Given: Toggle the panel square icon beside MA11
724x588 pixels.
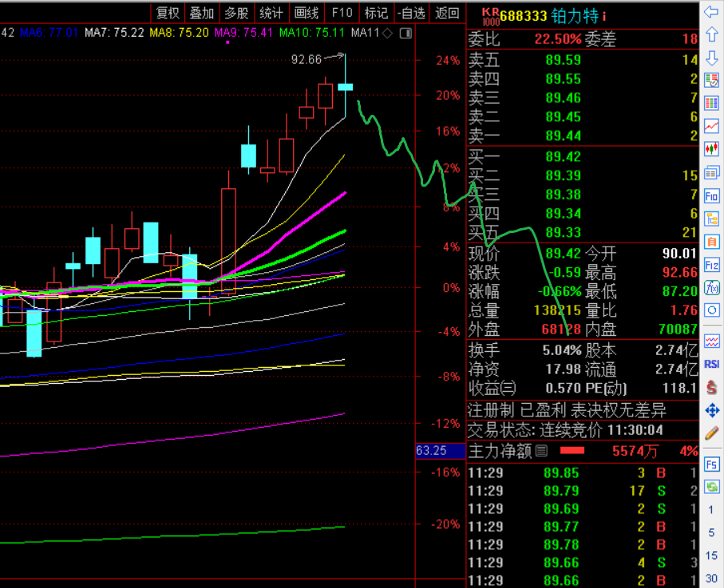Looking at the screenshot, I should [x=406, y=34].
